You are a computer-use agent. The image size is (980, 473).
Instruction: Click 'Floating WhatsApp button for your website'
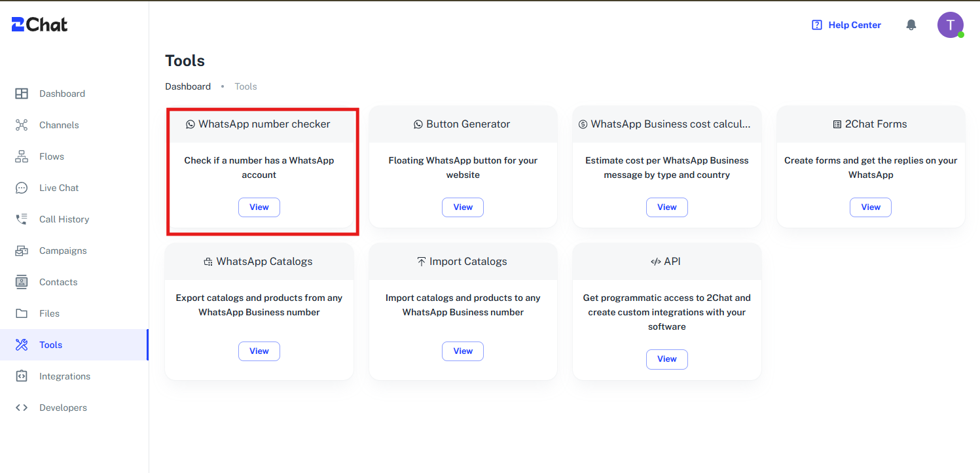[x=463, y=167]
